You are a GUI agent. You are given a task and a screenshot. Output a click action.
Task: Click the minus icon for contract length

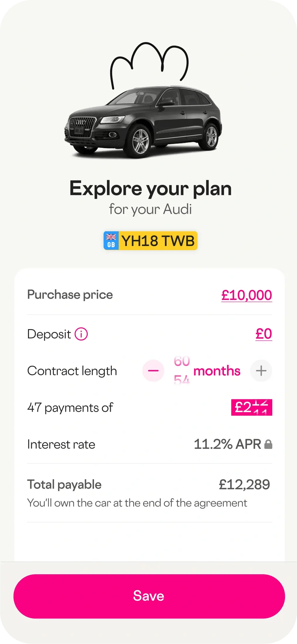[x=153, y=371]
